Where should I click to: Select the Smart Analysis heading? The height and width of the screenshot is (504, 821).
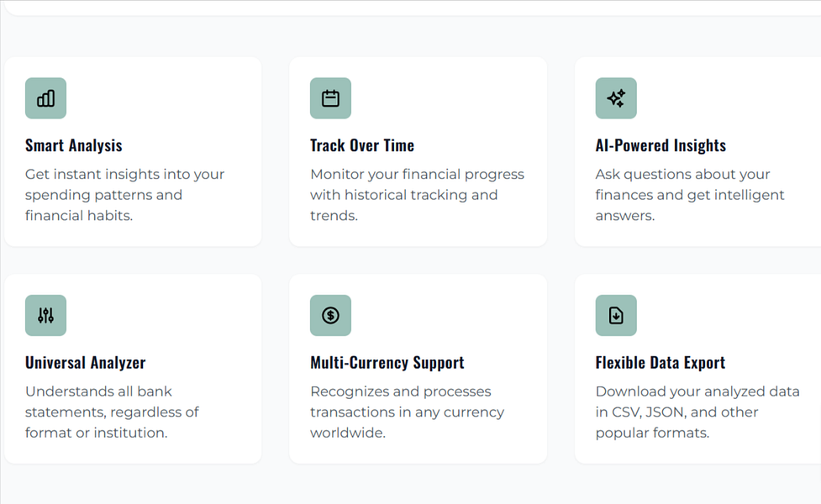pos(74,145)
